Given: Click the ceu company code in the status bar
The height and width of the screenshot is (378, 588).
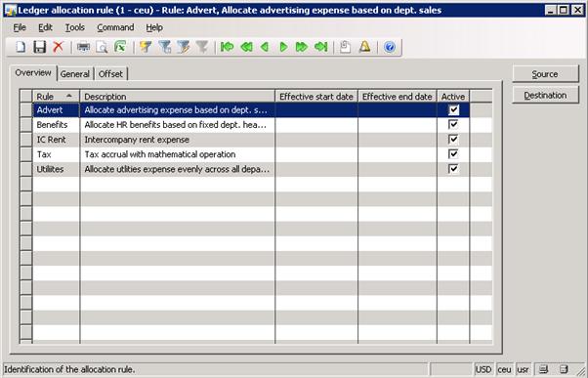Looking at the screenshot, I should [x=504, y=369].
